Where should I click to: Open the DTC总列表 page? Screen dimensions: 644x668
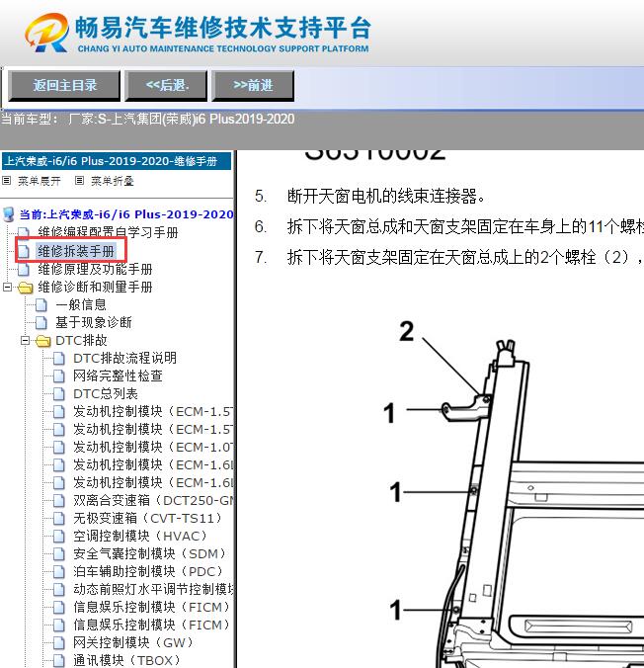pyautogui.click(x=106, y=393)
